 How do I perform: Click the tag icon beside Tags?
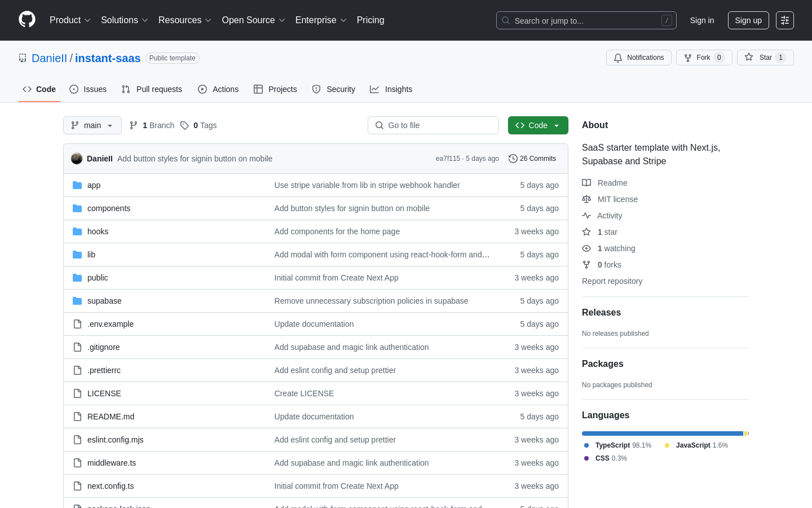click(x=184, y=125)
